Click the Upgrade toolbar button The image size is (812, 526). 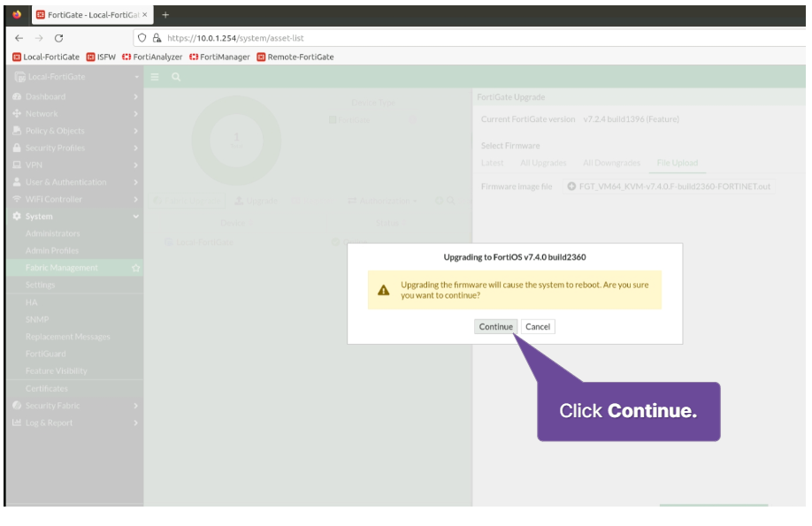[x=257, y=201]
